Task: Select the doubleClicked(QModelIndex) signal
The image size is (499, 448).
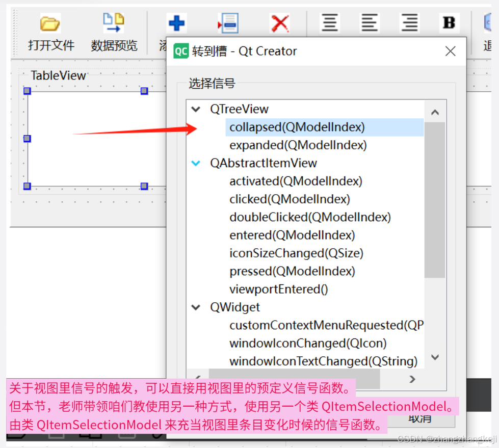Action: (x=310, y=217)
